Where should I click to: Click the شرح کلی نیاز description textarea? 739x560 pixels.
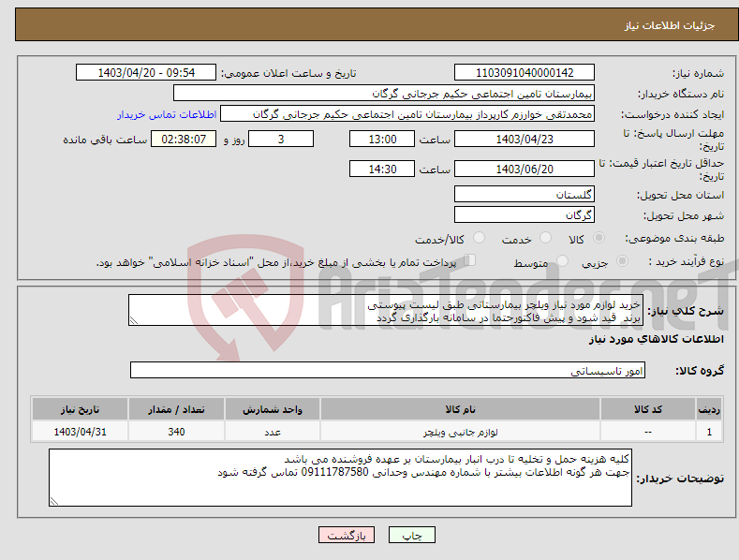coord(386,310)
